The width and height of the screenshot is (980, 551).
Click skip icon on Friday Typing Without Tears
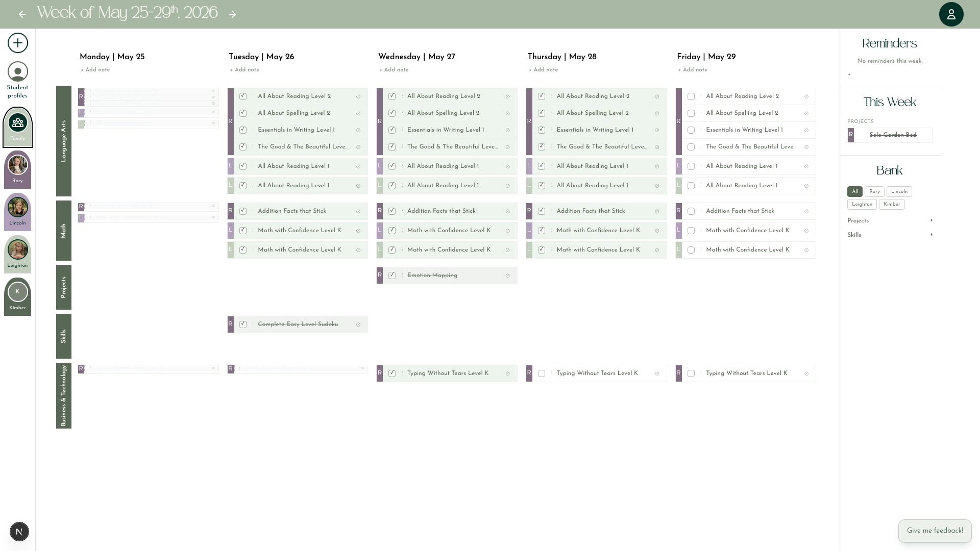[x=806, y=373]
